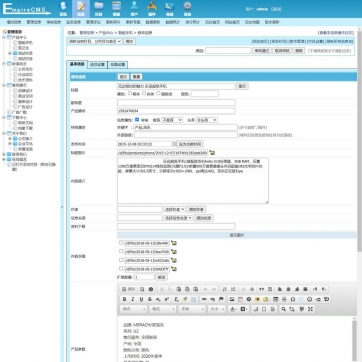362x362 pixels.
Task: Apply subscript in the editor toolbar
Action: 158,299
